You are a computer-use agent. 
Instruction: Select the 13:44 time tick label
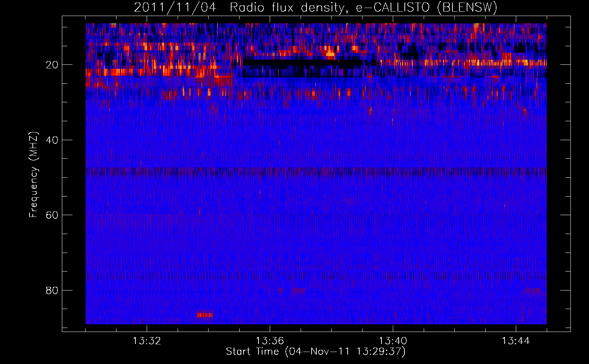(516, 341)
